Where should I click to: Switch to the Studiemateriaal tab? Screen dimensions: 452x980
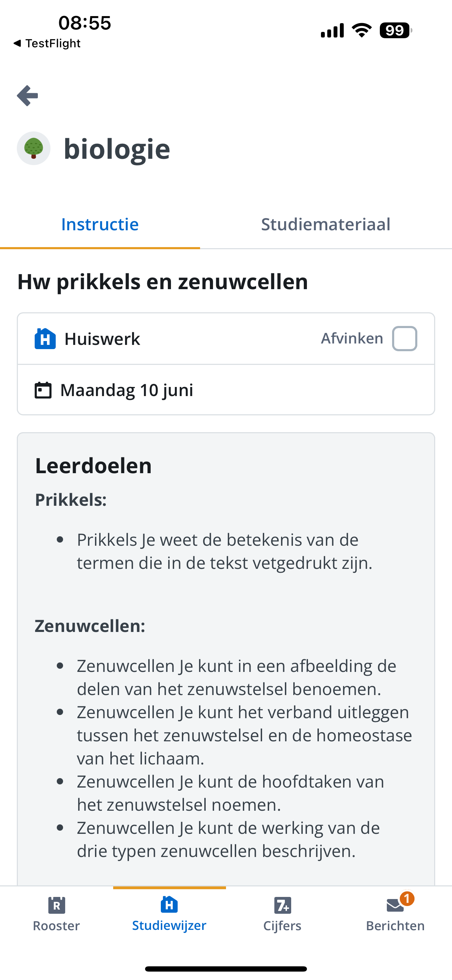[326, 224]
